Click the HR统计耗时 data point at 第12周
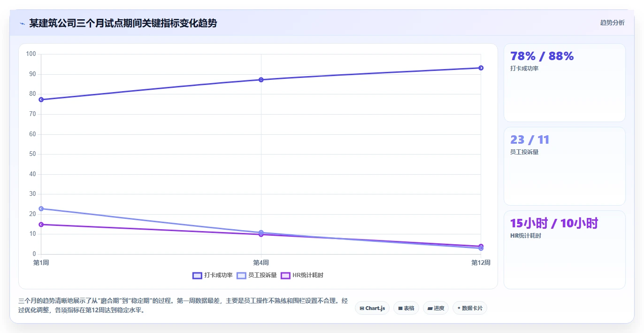This screenshot has height=333, width=644. click(x=481, y=246)
